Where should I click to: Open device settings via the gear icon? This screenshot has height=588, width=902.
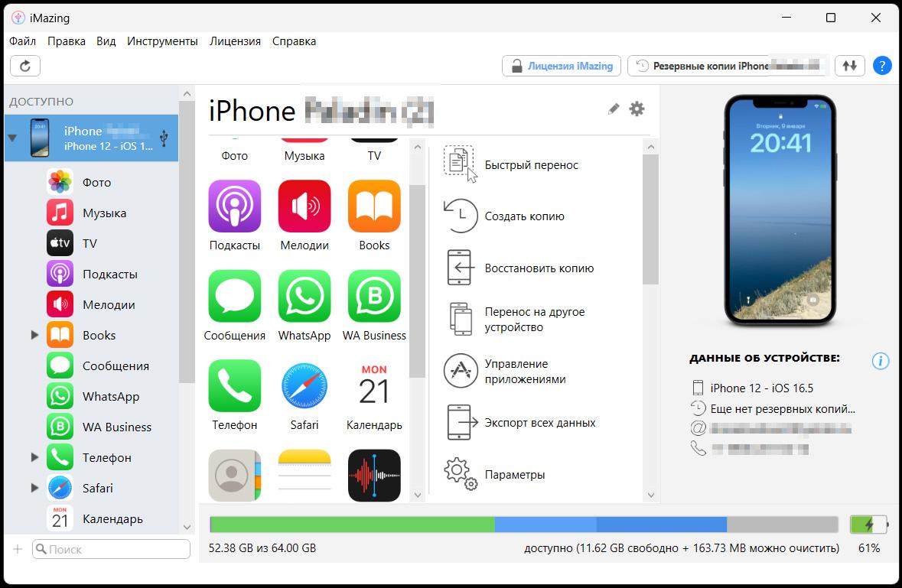coord(637,109)
